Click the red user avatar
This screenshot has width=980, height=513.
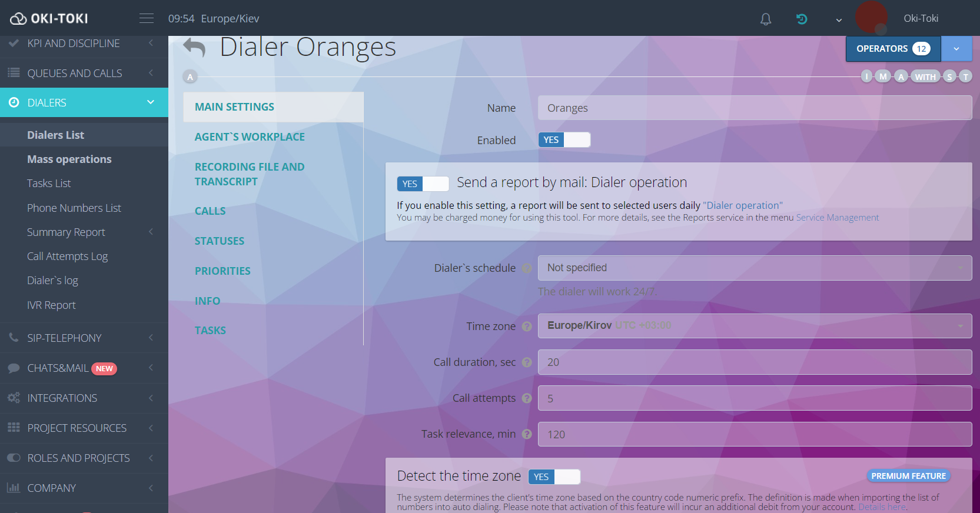[x=871, y=17]
